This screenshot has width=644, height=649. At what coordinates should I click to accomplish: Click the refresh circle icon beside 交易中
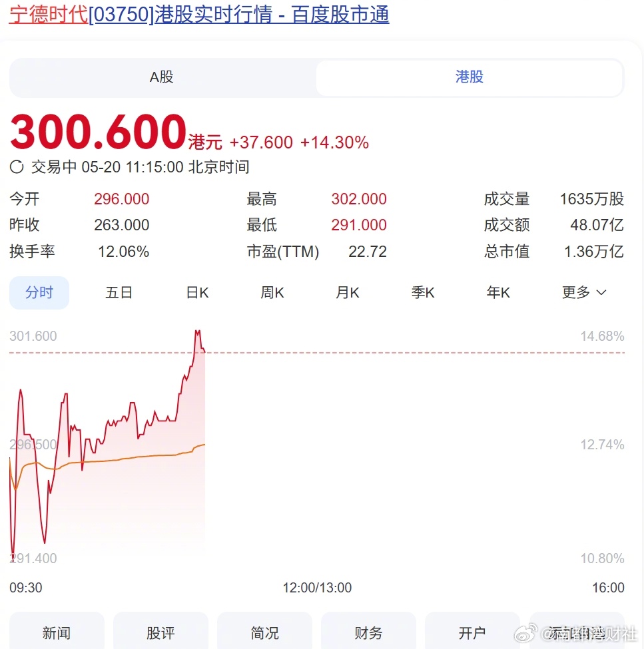[17, 167]
